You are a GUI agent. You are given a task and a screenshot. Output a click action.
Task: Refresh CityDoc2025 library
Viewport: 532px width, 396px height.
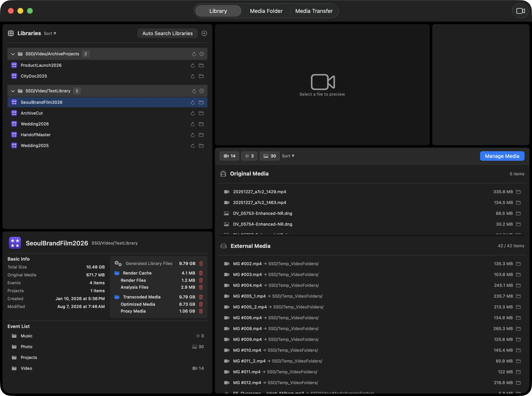click(x=193, y=76)
